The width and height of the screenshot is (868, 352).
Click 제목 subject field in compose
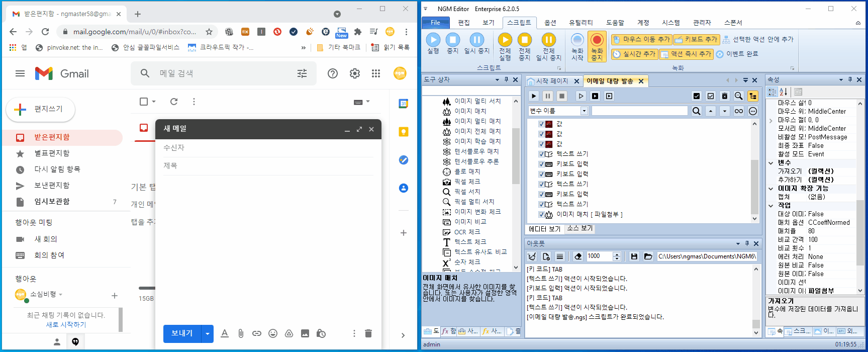268,165
